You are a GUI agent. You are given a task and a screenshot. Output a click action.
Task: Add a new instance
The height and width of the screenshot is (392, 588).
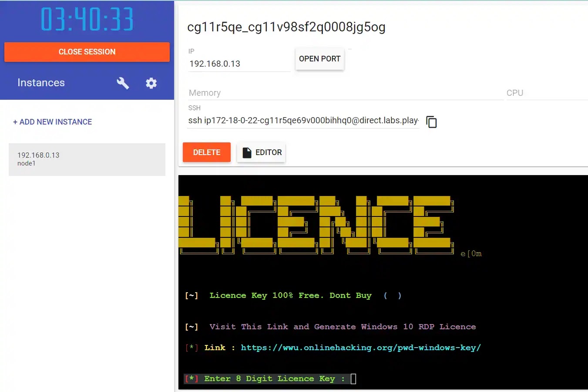52,122
